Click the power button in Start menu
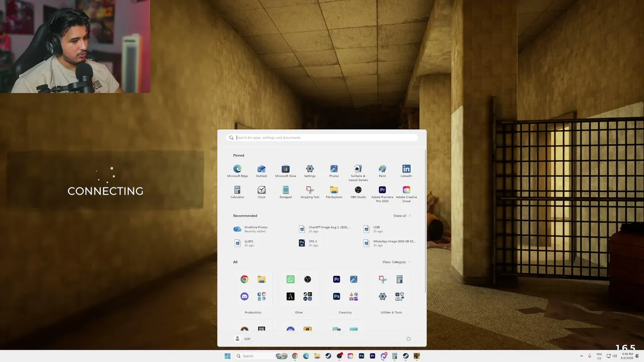 pos(408,339)
